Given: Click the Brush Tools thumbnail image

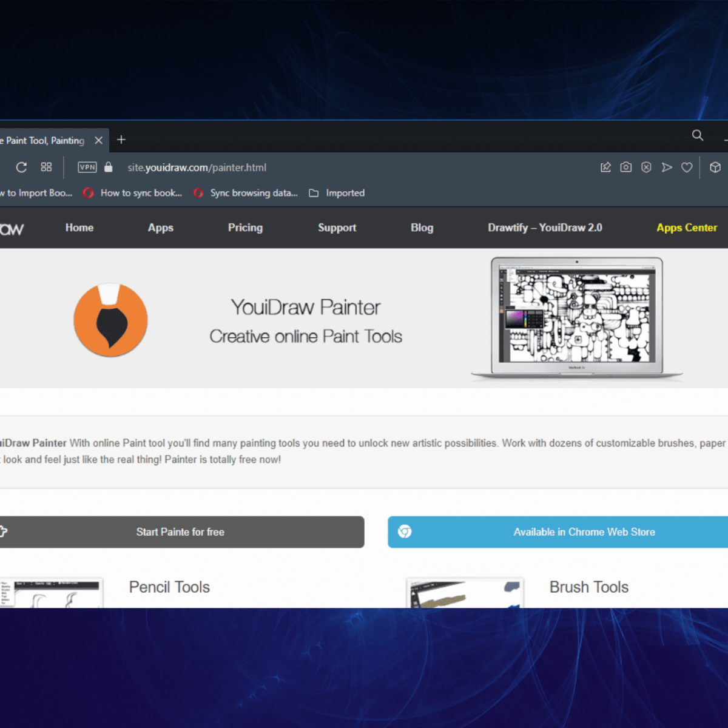Looking at the screenshot, I should [465, 593].
